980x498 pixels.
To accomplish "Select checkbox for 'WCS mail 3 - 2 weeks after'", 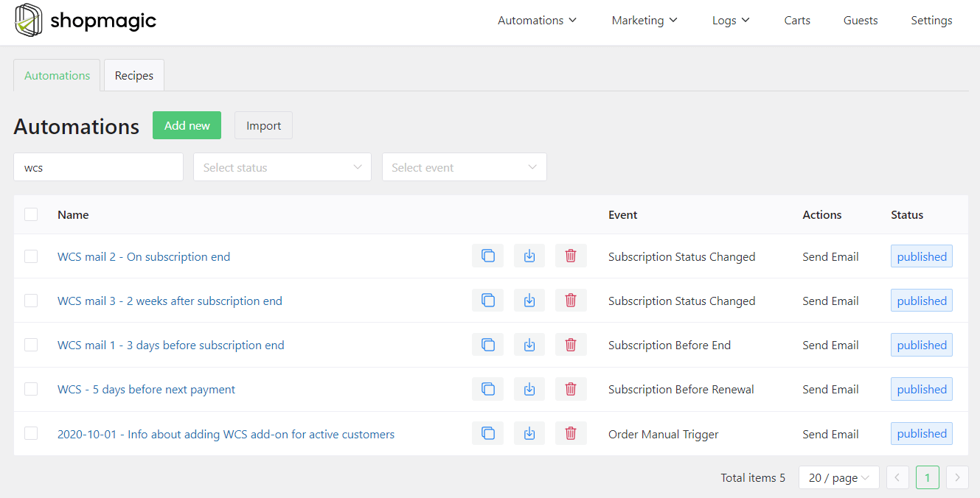I will point(31,301).
